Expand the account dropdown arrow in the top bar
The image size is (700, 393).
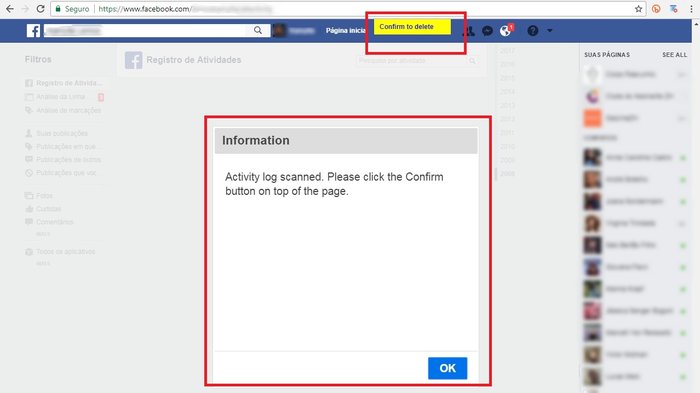(x=550, y=31)
